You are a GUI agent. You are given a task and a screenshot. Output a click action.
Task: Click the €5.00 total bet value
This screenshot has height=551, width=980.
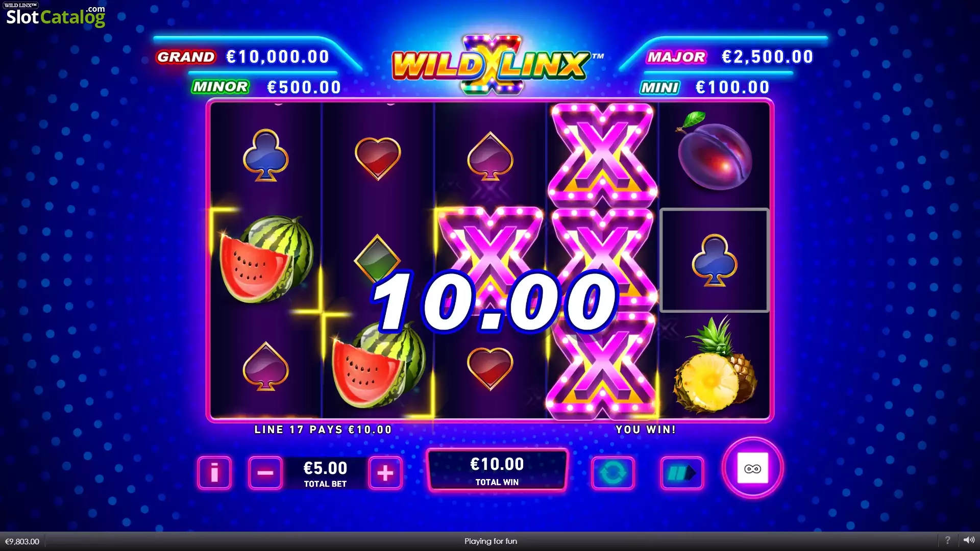[x=325, y=468]
